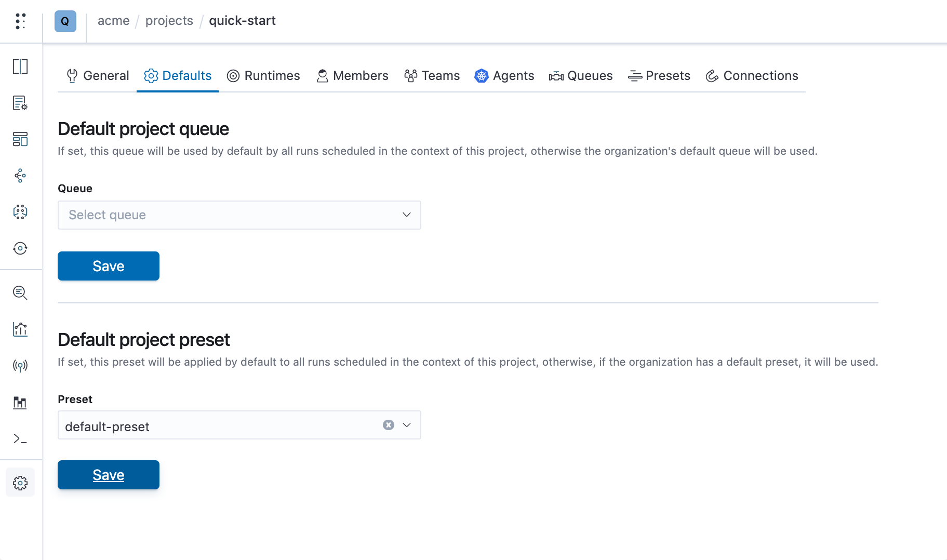Go to projects breadcrumb link
Screen dimensions: 947x560
tap(169, 21)
